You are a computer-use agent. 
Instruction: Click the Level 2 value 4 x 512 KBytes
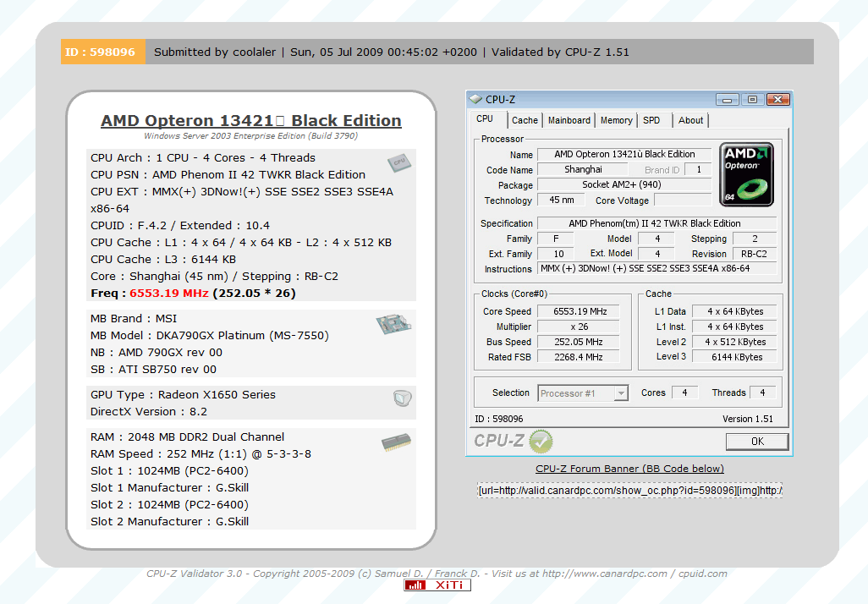point(734,342)
